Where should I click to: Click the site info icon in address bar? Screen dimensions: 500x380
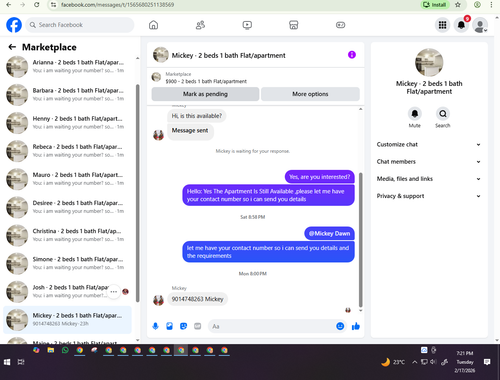(x=53, y=5)
